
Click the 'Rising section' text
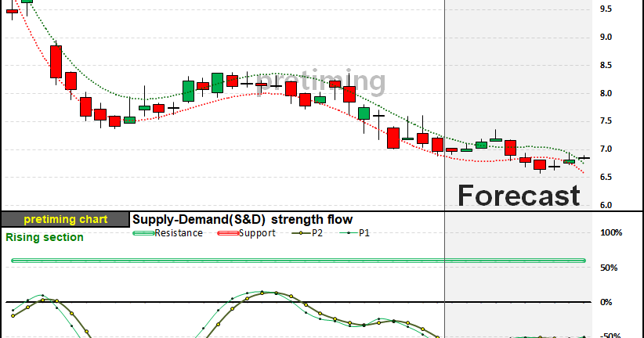45,238
